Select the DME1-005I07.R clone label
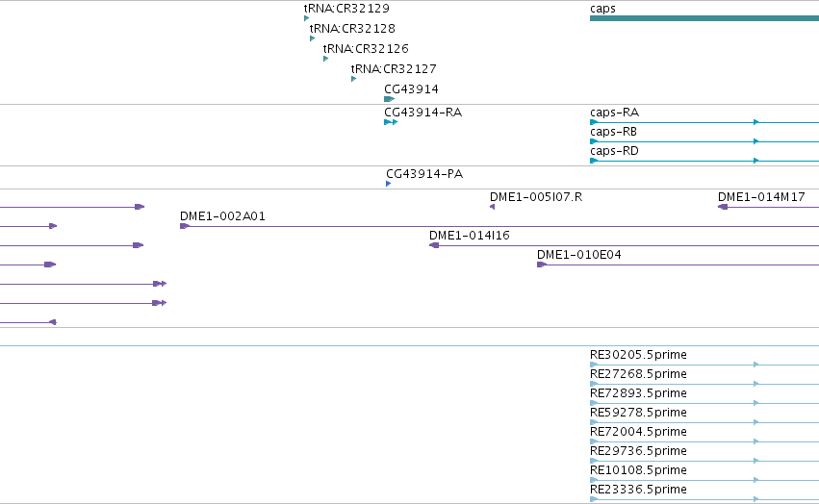 pos(536,197)
